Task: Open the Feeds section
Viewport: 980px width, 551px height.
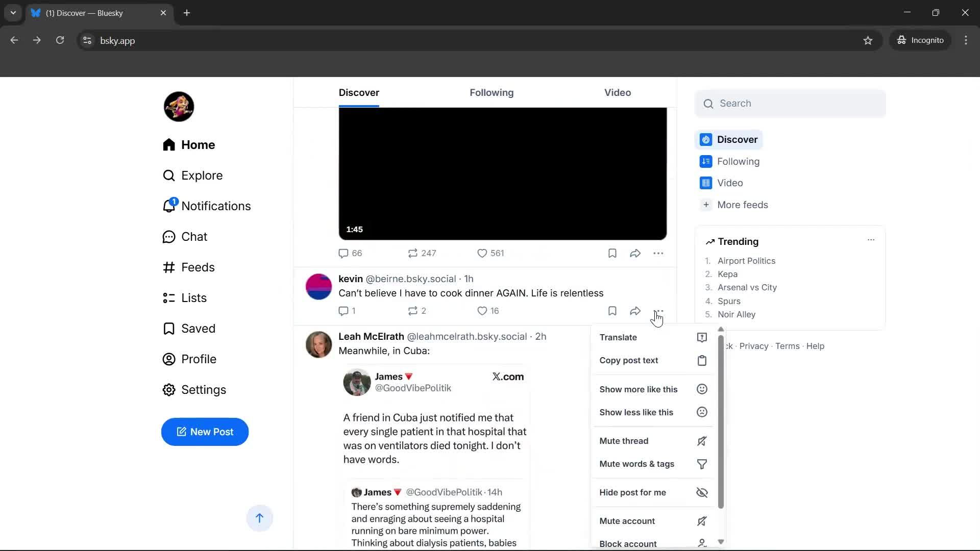Action: (198, 267)
